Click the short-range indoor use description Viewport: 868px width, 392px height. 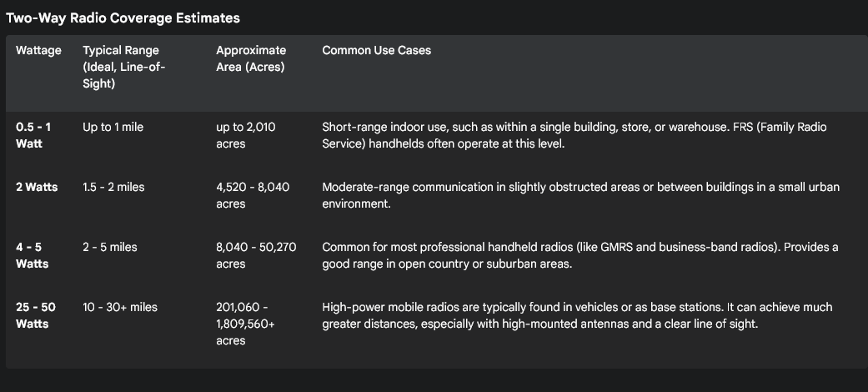pos(574,135)
